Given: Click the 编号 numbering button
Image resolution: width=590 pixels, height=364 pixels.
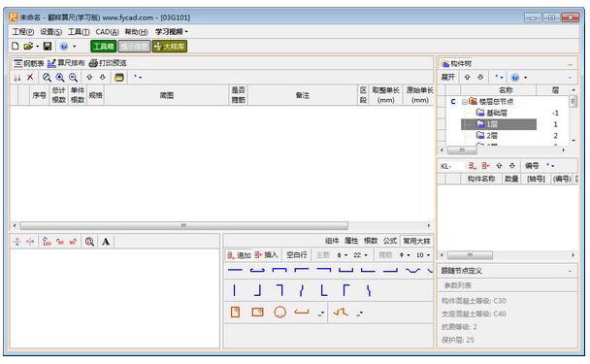Looking at the screenshot, I should (x=532, y=166).
